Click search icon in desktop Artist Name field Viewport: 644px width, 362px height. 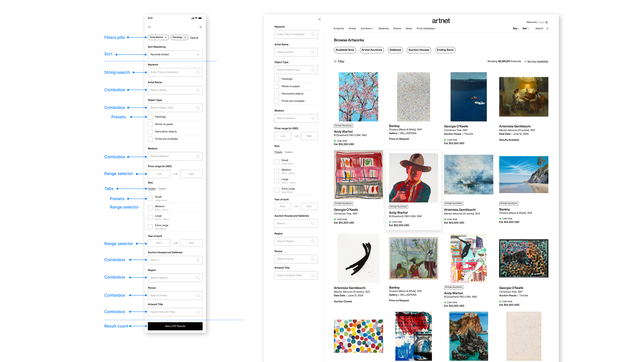pos(313,52)
